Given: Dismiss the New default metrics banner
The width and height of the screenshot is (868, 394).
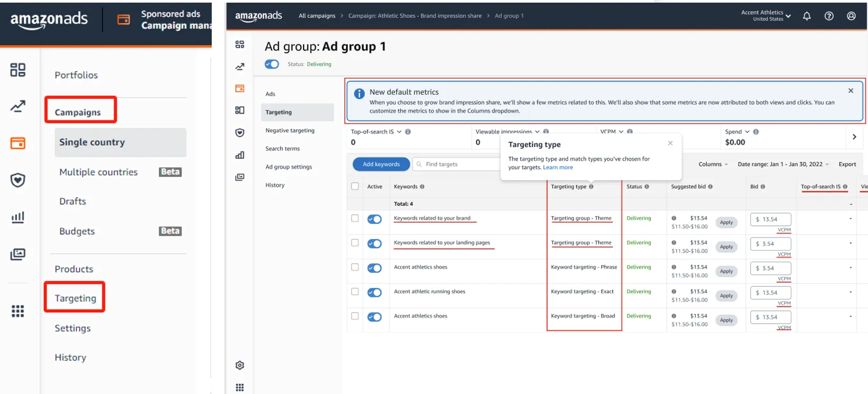Looking at the screenshot, I should 851,91.
